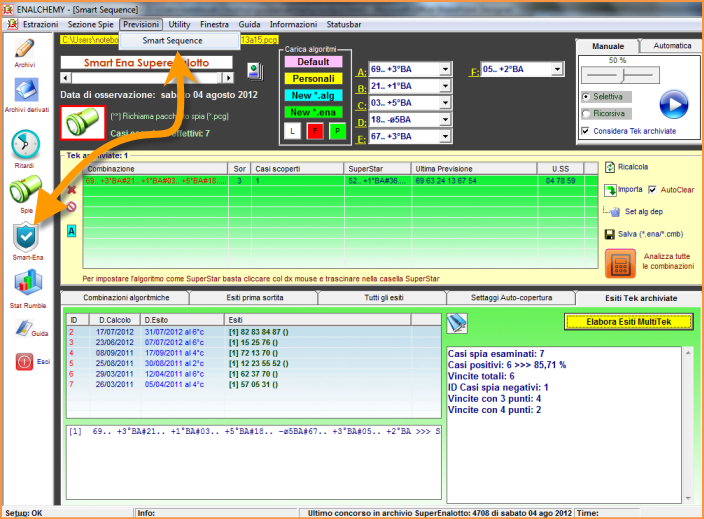Screen dimensions: 704x519
Task: Open the Estrazioni menu
Action: click(x=40, y=24)
